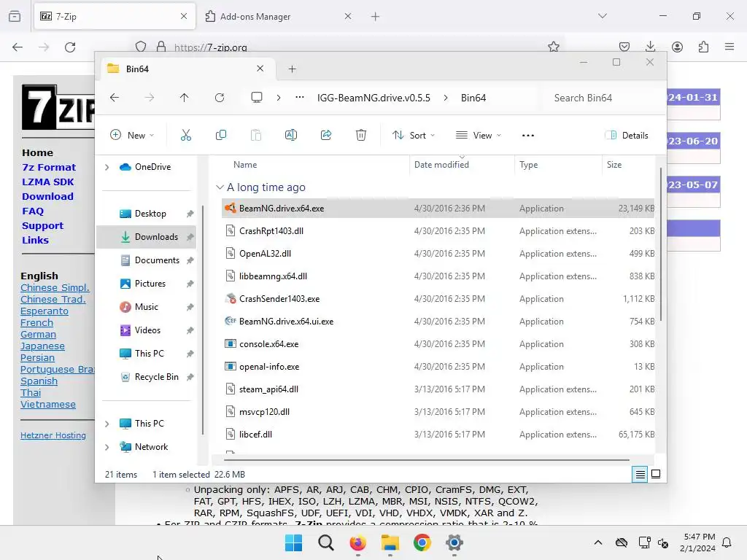The height and width of the screenshot is (560, 747).
Task: Click the Paste icon in Explorer toolbar
Action: tap(256, 135)
